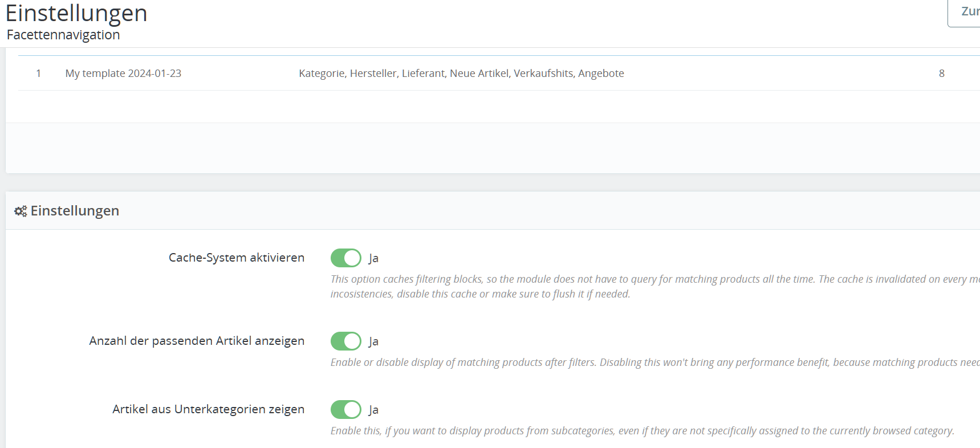Open the My template 2024-01-23 row
Image resolution: width=980 pixels, height=448 pixels.
499,73
